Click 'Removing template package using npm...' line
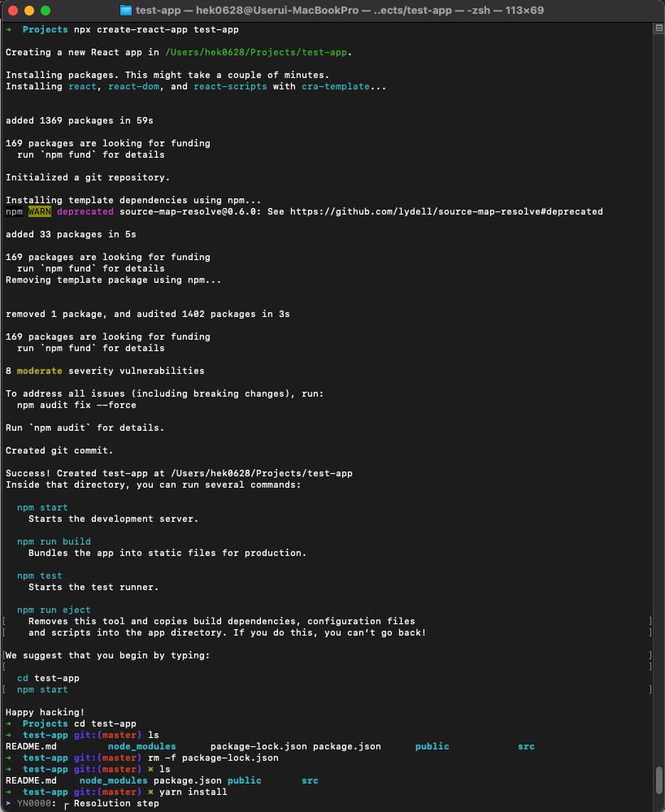 [x=114, y=280]
